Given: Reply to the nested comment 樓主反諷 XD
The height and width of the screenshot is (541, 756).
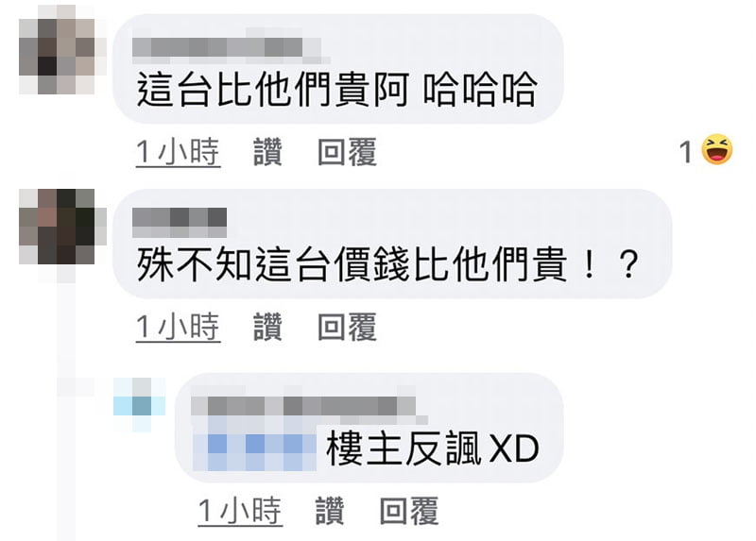Looking at the screenshot, I should (409, 511).
